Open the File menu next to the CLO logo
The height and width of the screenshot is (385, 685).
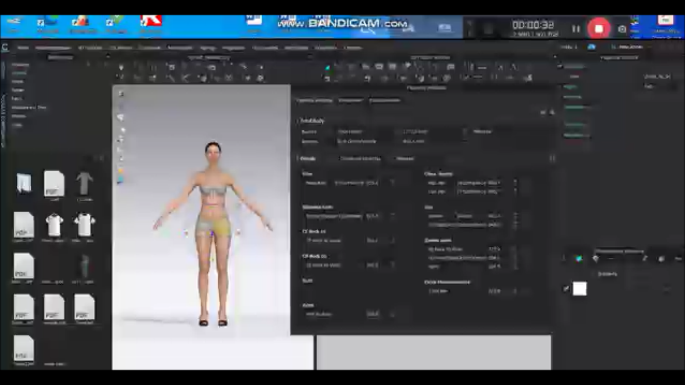pyautogui.click(x=23, y=48)
